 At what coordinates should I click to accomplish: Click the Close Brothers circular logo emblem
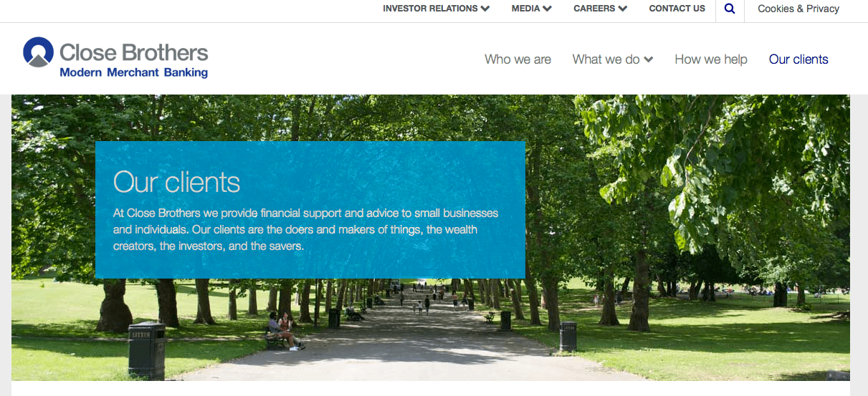point(39,52)
